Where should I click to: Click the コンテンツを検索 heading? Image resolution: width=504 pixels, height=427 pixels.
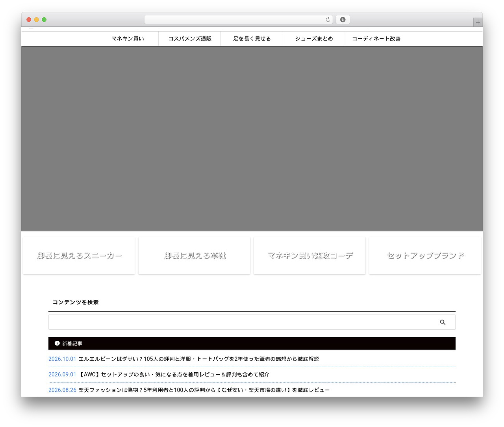pos(76,302)
